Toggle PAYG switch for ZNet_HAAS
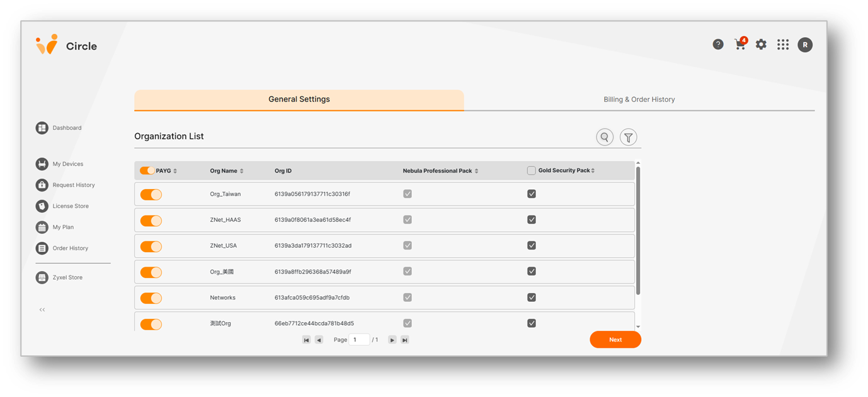 [151, 221]
